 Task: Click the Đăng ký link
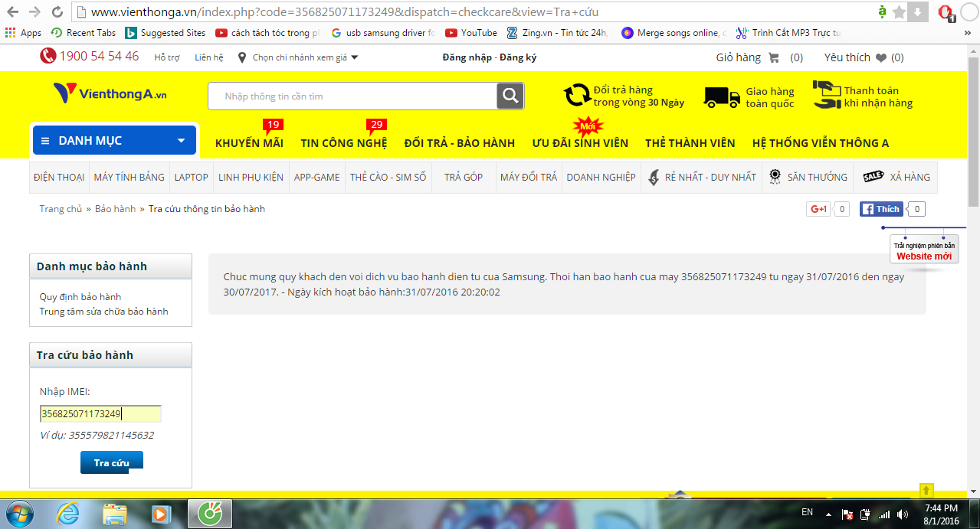point(518,57)
